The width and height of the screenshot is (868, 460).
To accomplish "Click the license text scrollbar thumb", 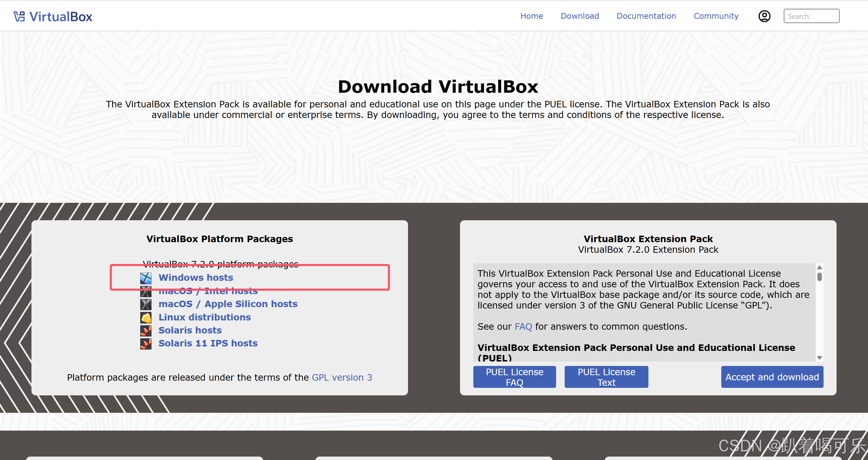I will [x=819, y=277].
